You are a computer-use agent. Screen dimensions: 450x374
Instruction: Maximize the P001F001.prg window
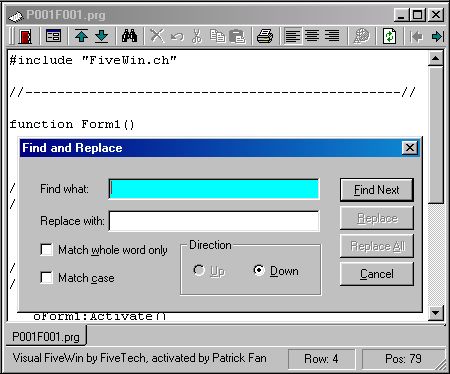pyautogui.click(x=418, y=15)
